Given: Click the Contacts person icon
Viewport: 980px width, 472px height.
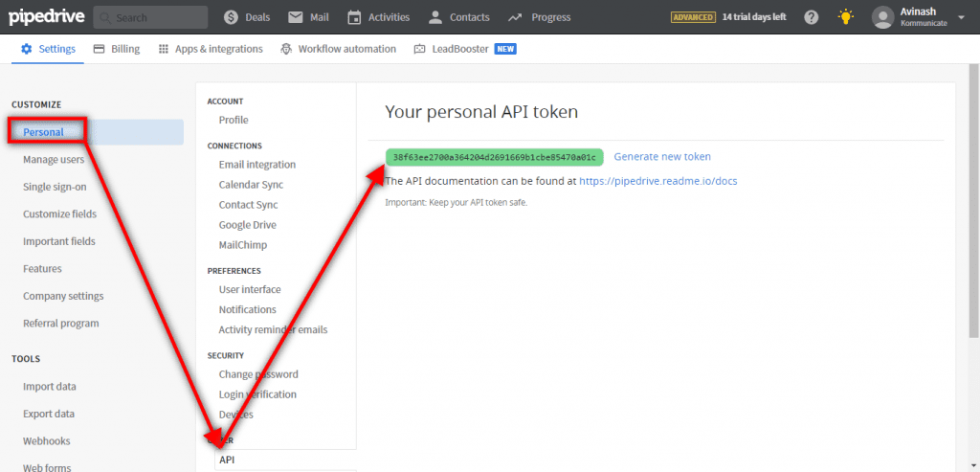Looking at the screenshot, I should tap(435, 17).
